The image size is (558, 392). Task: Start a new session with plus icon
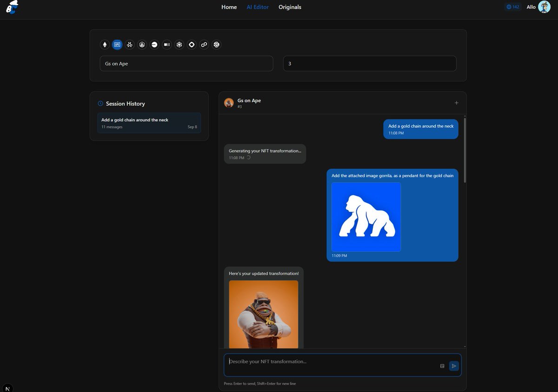[457, 103]
